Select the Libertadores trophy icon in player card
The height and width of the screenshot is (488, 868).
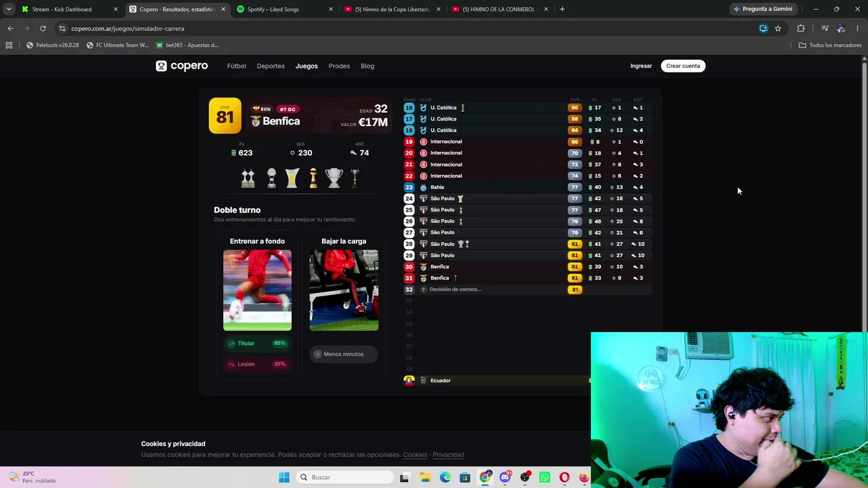click(x=248, y=178)
